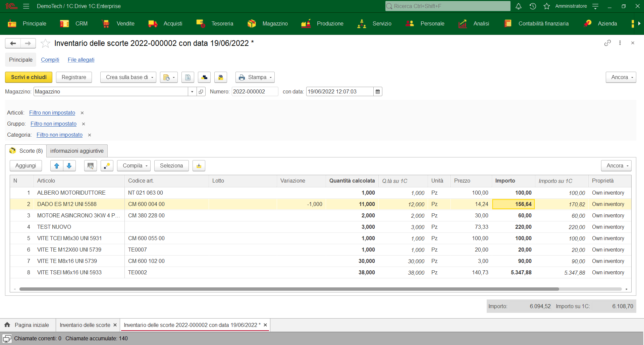Open the three-dot form options menu

click(620, 43)
